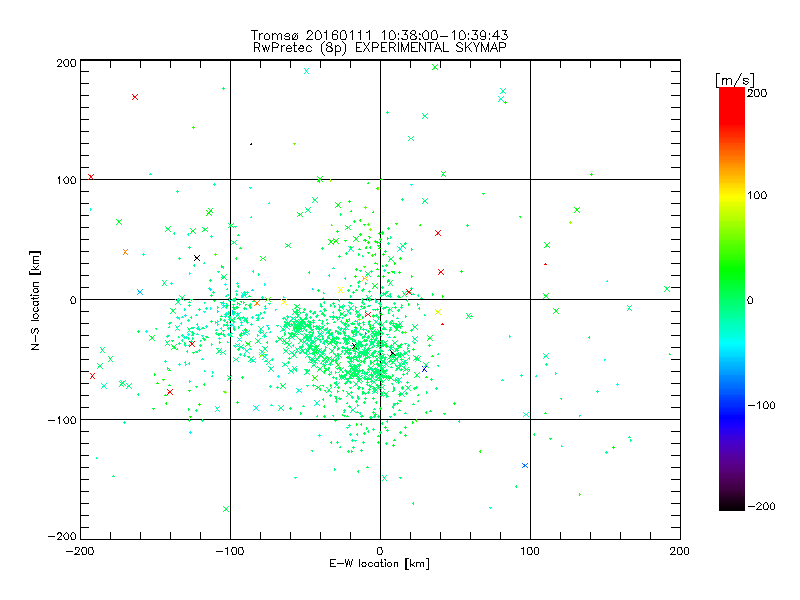Click the plot origin where the zero gridlines cross

[x=380, y=299]
